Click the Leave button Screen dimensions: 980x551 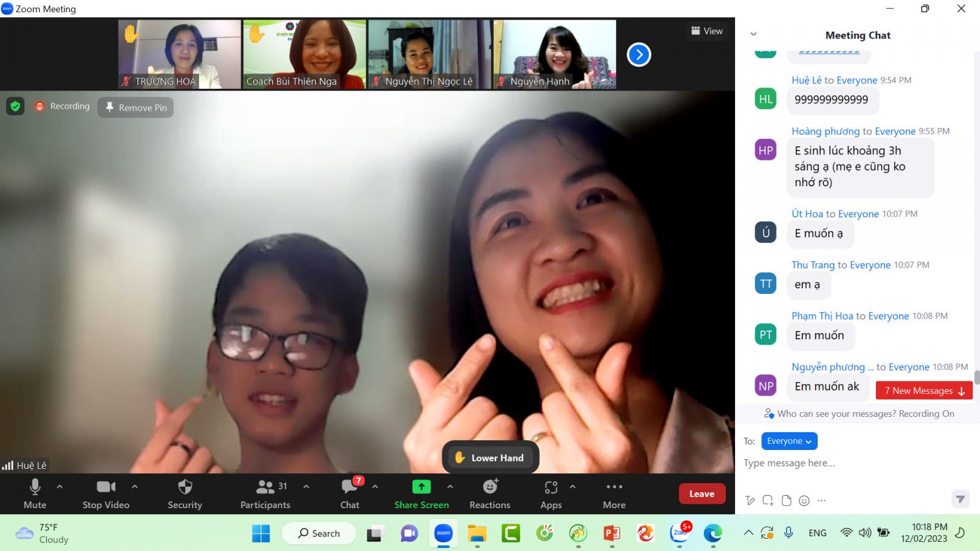point(701,494)
